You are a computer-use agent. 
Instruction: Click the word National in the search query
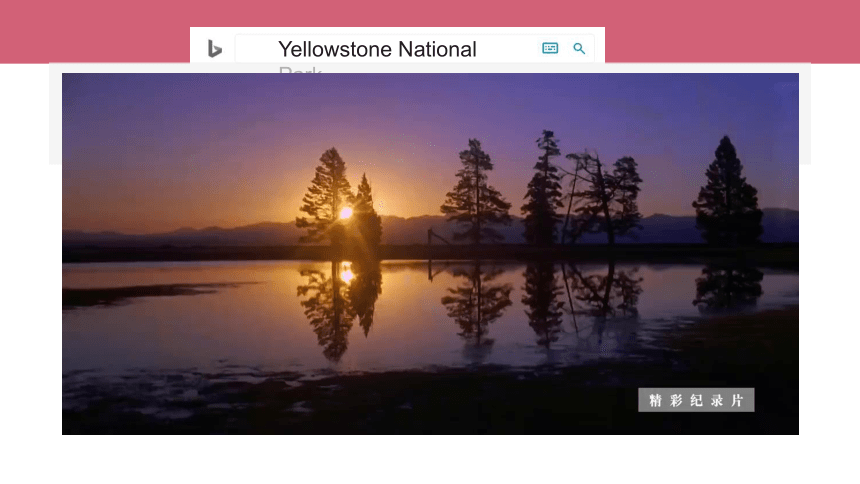pos(437,49)
